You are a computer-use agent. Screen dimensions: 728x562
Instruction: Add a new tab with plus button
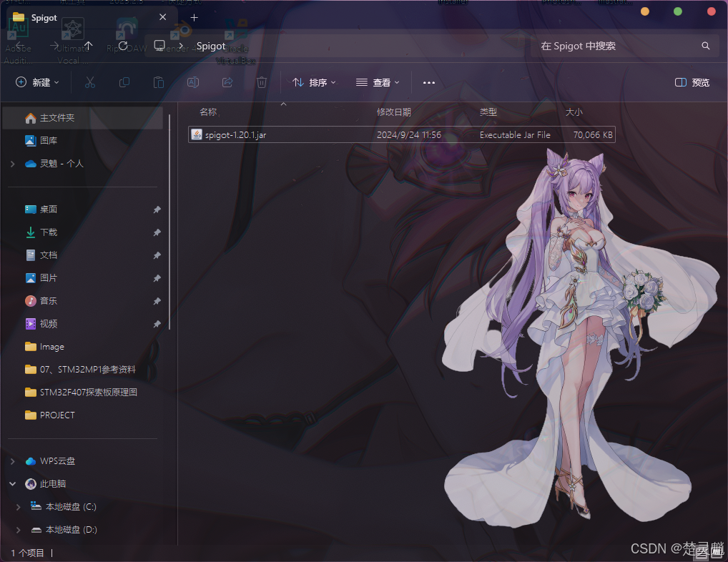point(195,18)
